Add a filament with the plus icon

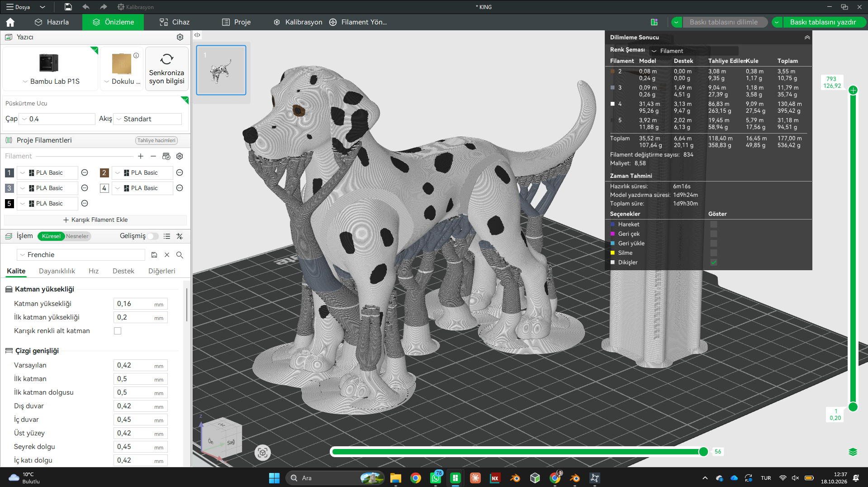tap(141, 156)
